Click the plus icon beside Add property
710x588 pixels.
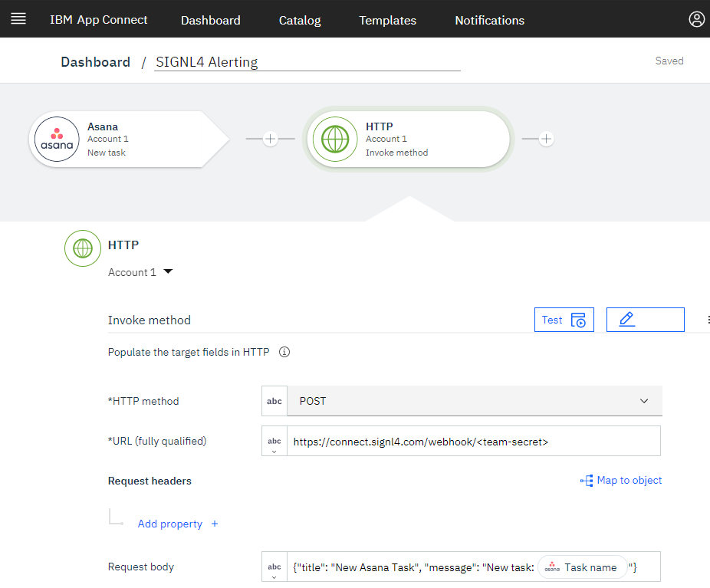tap(215, 524)
